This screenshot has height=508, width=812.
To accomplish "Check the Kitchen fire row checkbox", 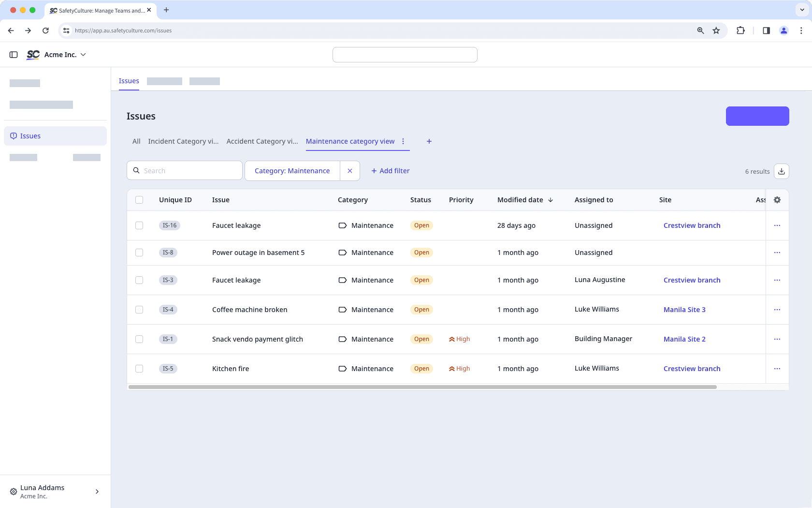I will [x=140, y=368].
